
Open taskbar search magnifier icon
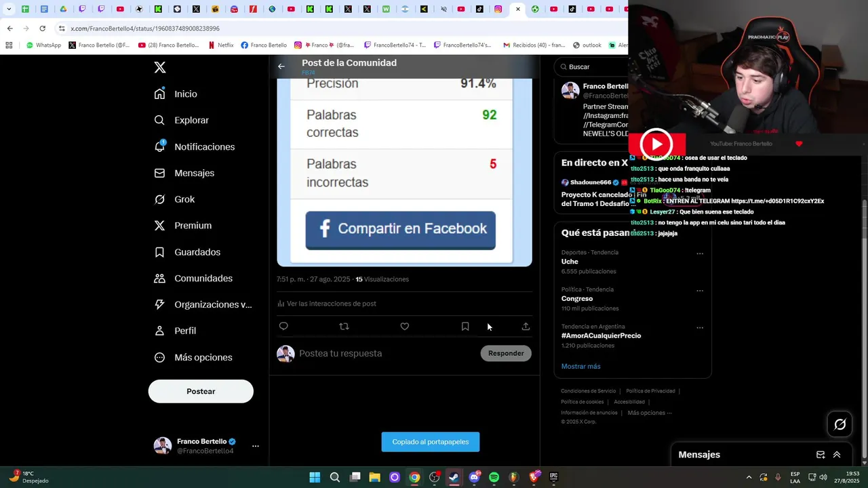(335, 477)
